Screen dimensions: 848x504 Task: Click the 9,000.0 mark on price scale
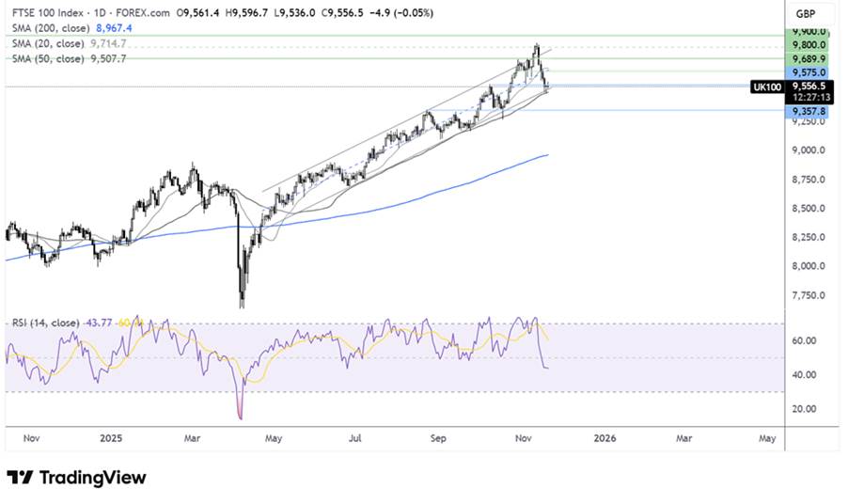click(809, 150)
